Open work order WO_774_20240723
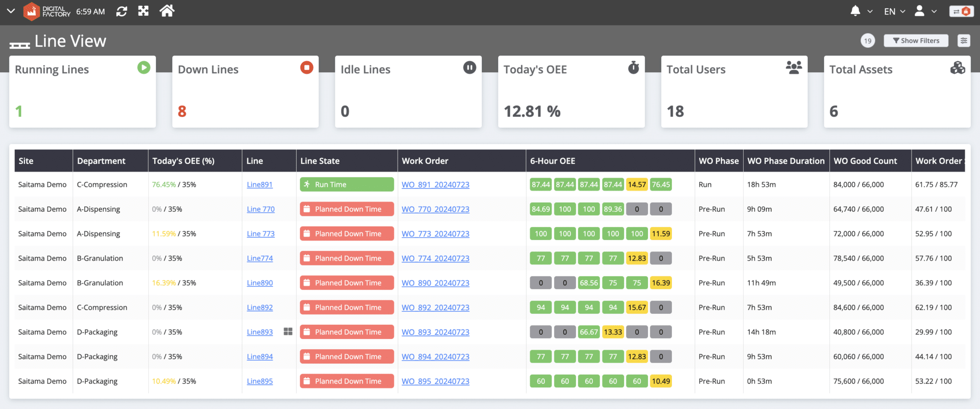Image resolution: width=980 pixels, height=409 pixels. 435,259
